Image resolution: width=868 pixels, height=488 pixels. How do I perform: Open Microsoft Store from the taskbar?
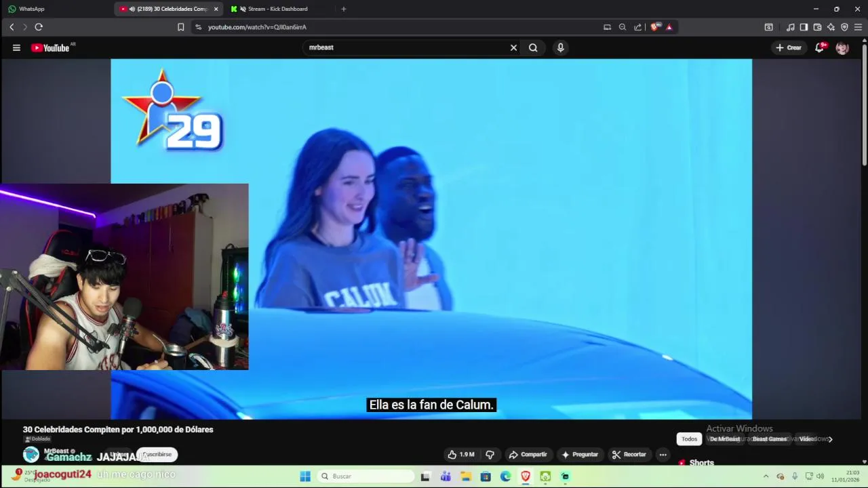pyautogui.click(x=486, y=476)
